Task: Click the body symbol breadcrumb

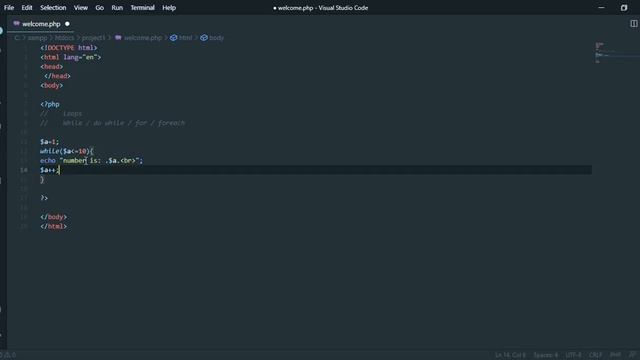Action: [216, 38]
